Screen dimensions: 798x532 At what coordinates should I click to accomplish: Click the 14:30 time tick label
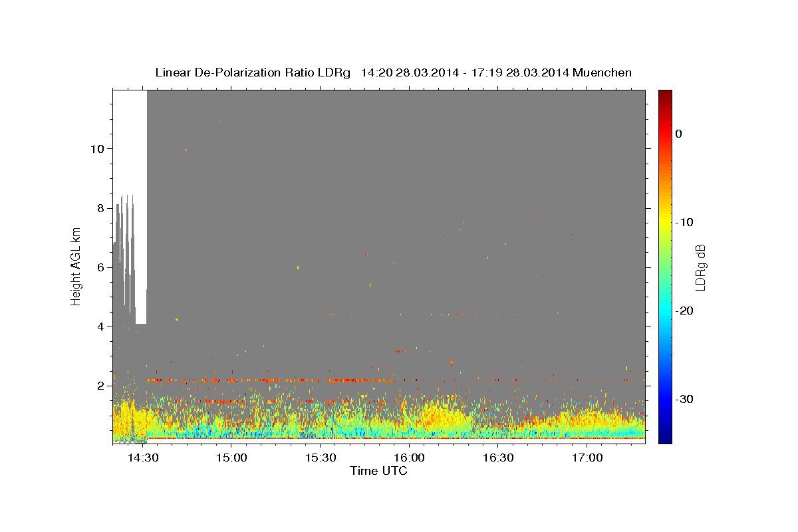point(142,458)
